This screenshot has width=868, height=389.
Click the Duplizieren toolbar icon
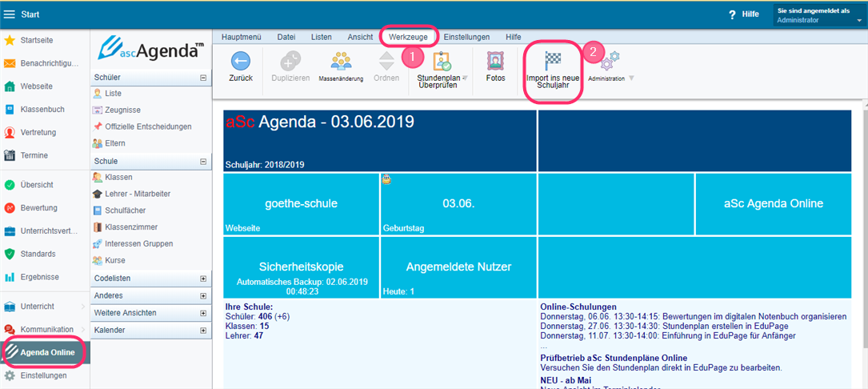(290, 62)
